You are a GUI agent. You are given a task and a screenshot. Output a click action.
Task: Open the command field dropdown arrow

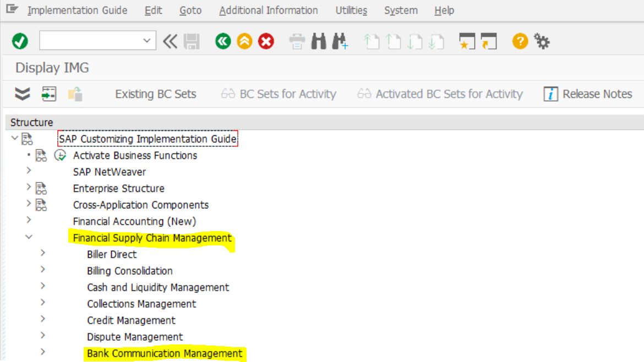[x=146, y=41]
